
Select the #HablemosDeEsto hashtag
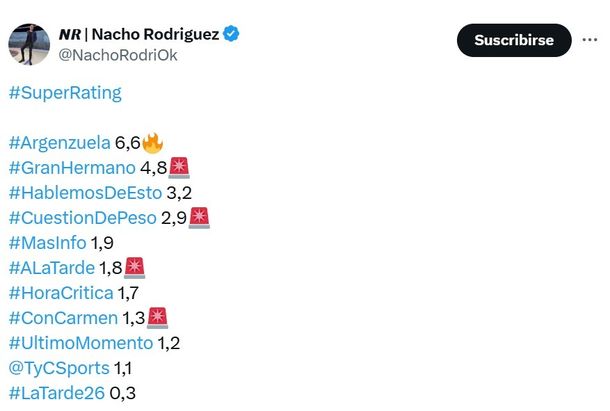[84, 192]
